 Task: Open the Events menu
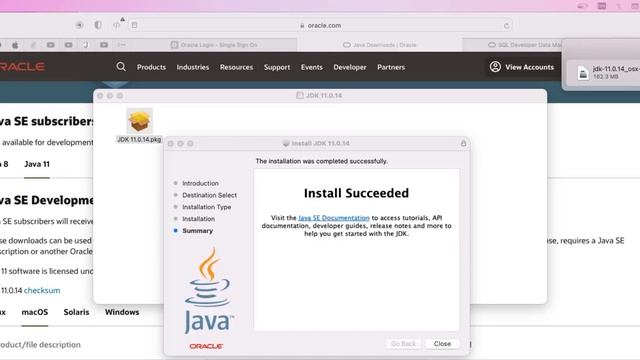pos(311,67)
